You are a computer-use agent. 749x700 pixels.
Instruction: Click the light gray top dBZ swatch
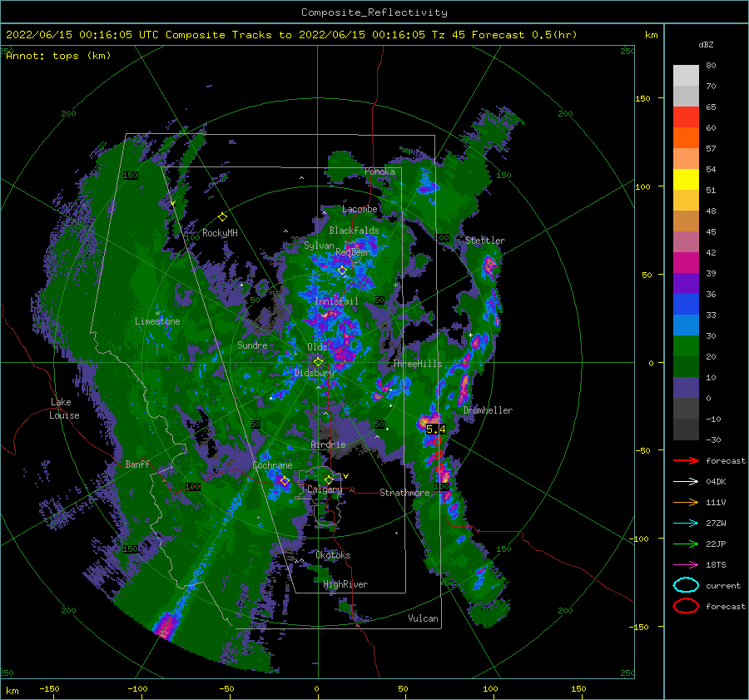coord(686,76)
